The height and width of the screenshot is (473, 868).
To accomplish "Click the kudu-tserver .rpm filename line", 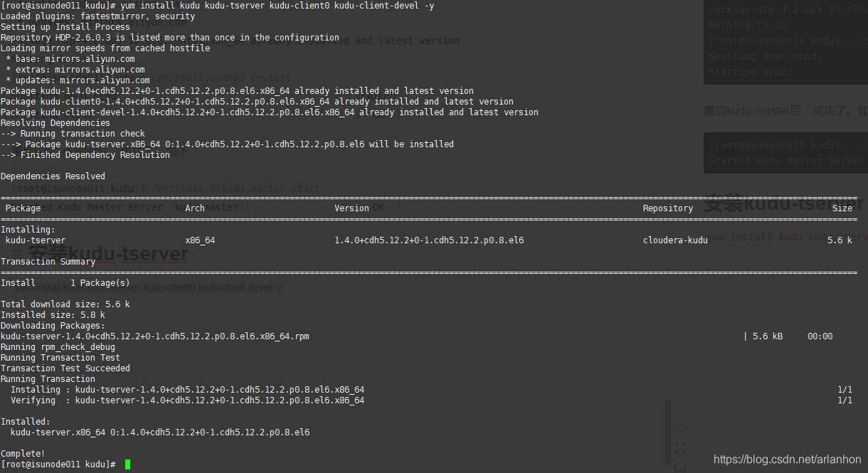I will tap(155, 336).
